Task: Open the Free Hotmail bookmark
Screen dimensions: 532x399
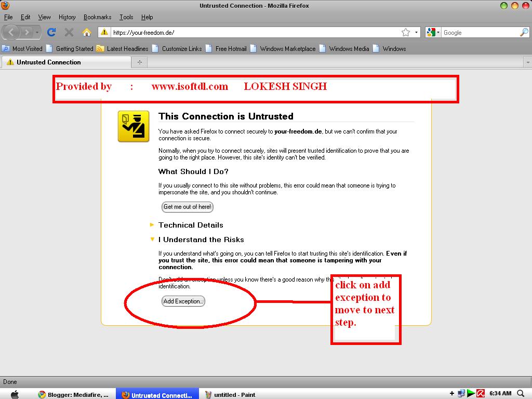Action: (x=227, y=48)
